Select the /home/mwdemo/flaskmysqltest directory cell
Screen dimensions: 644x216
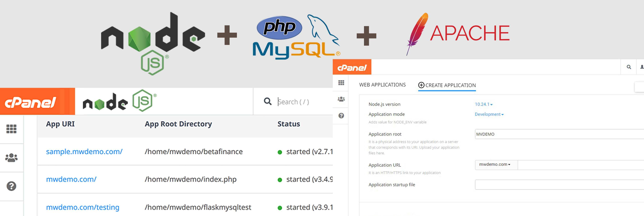(198, 207)
